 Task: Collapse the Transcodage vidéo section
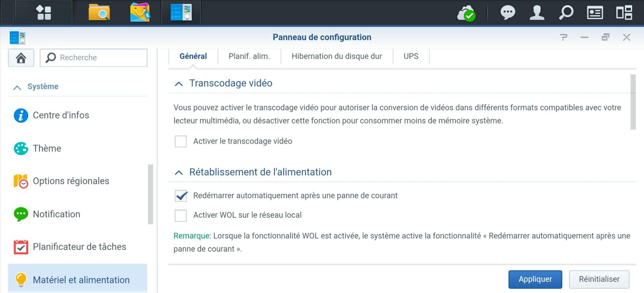179,84
